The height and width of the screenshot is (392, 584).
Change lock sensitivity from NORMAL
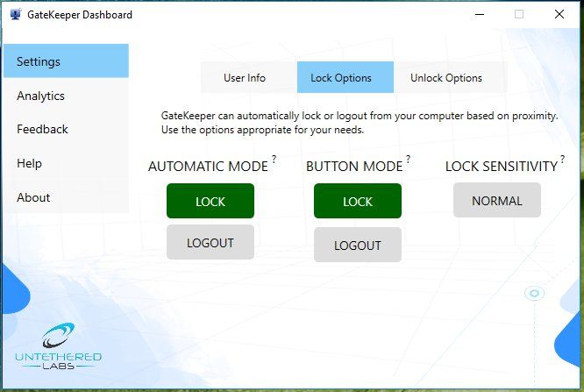click(x=497, y=200)
